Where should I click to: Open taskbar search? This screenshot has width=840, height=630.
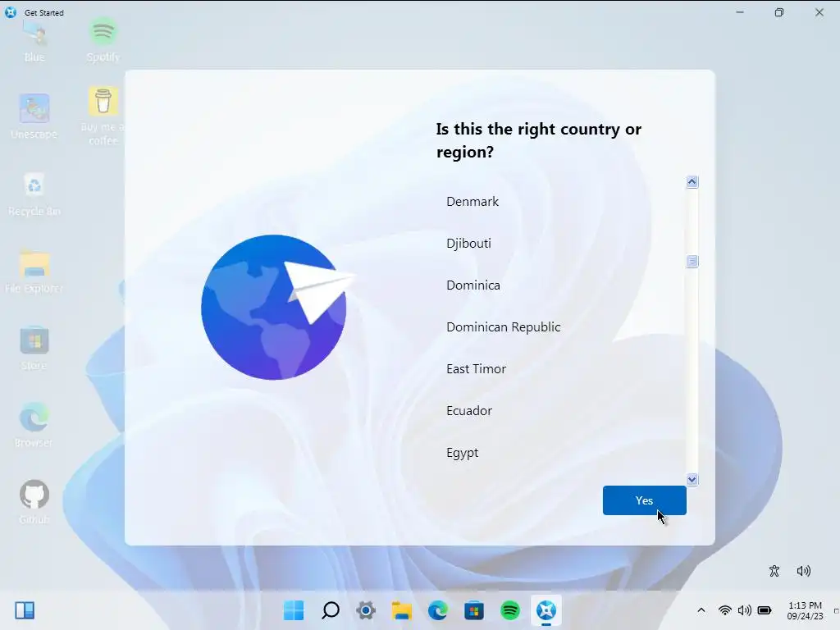331,610
